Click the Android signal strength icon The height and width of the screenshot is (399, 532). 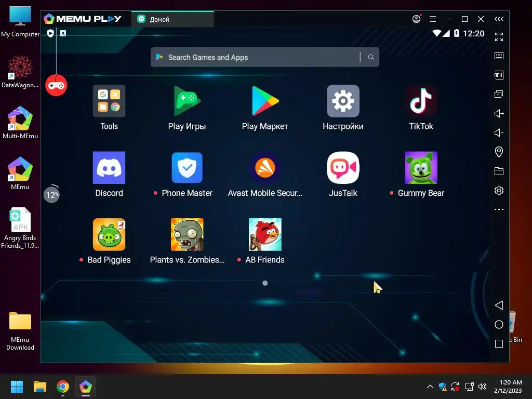tap(446, 33)
